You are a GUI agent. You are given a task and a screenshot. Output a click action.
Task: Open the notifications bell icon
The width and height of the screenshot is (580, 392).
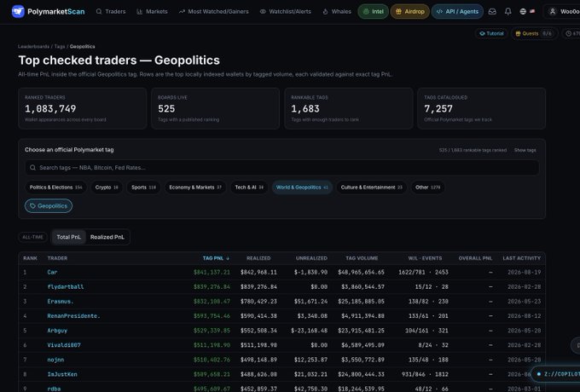[507, 11]
